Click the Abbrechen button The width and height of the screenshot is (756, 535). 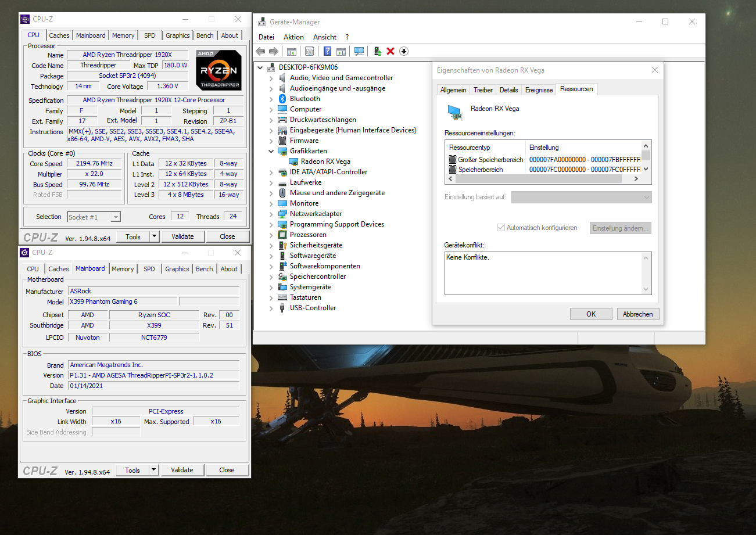coord(638,314)
